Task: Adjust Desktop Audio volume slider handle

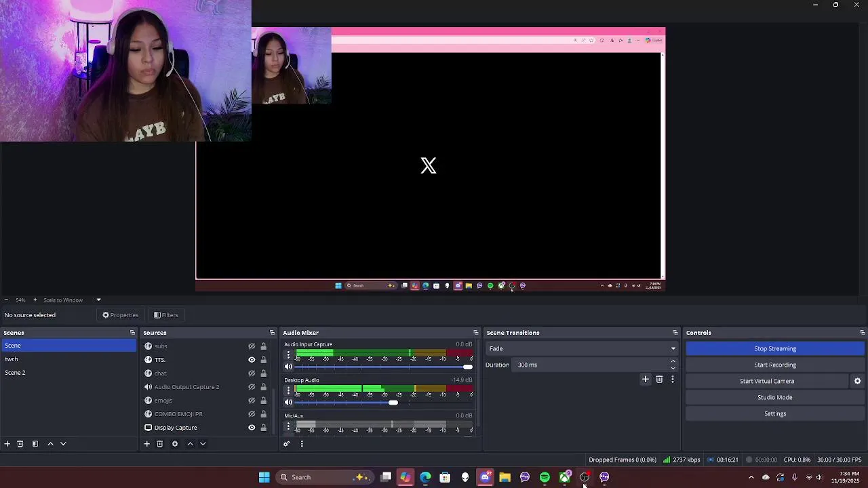Action: point(393,403)
